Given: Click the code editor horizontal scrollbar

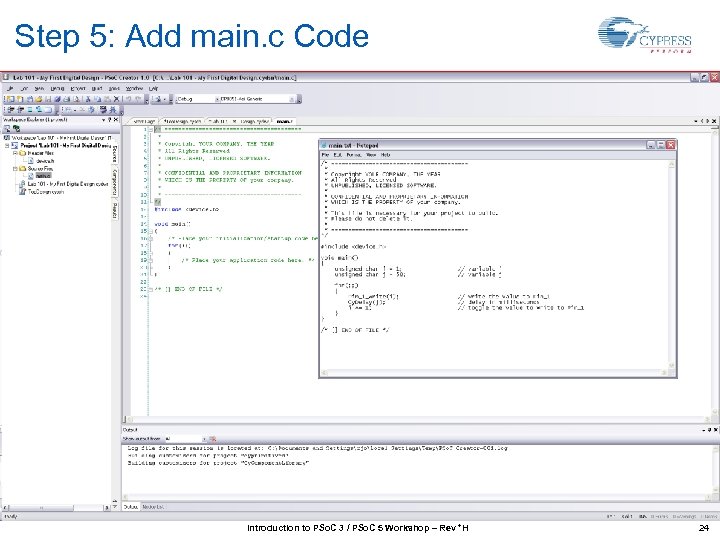Looking at the screenshot, I should (417, 419).
